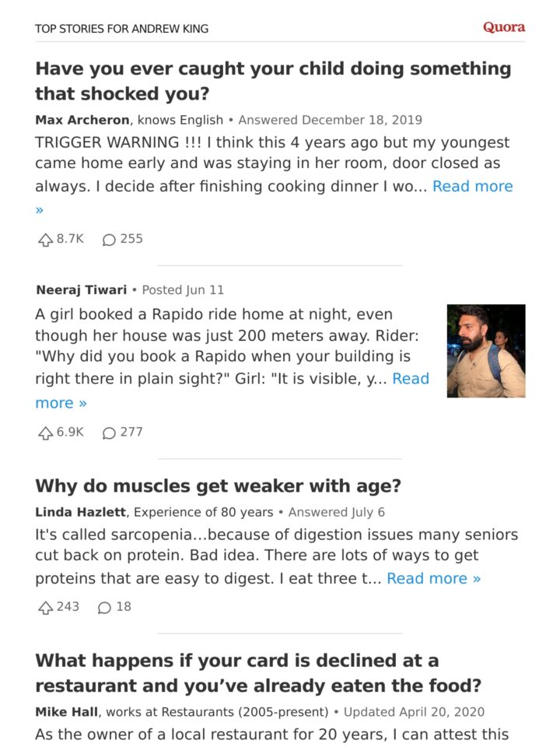Open the 277 comments bubble icon
Viewport: 560px width, 747px height.
pos(109,433)
